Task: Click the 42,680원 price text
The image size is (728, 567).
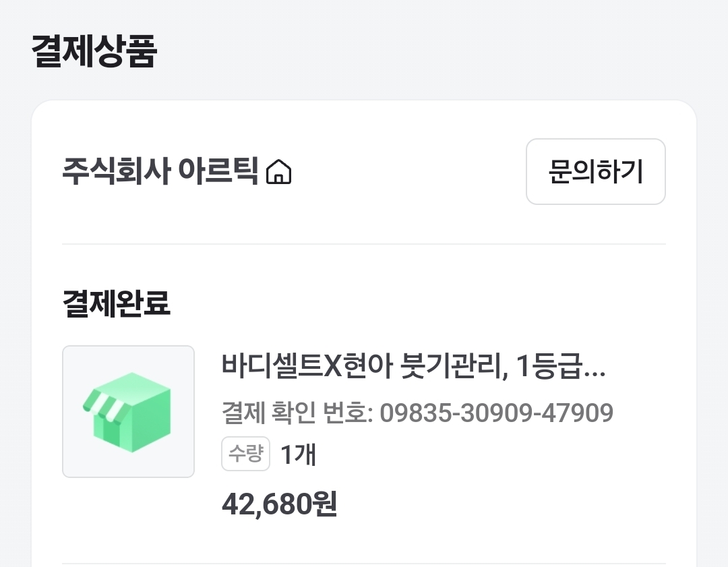Action: coord(279,504)
